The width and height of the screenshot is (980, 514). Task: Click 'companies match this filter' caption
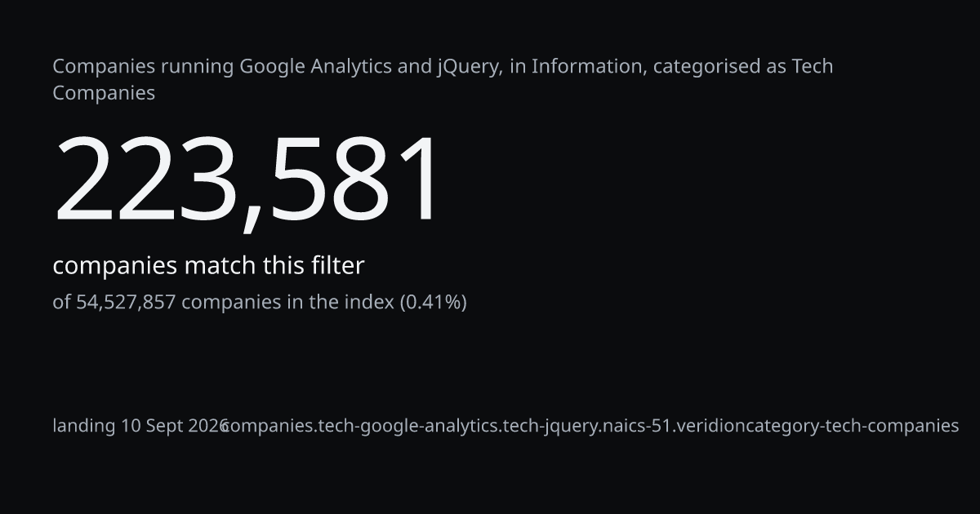coord(208,265)
